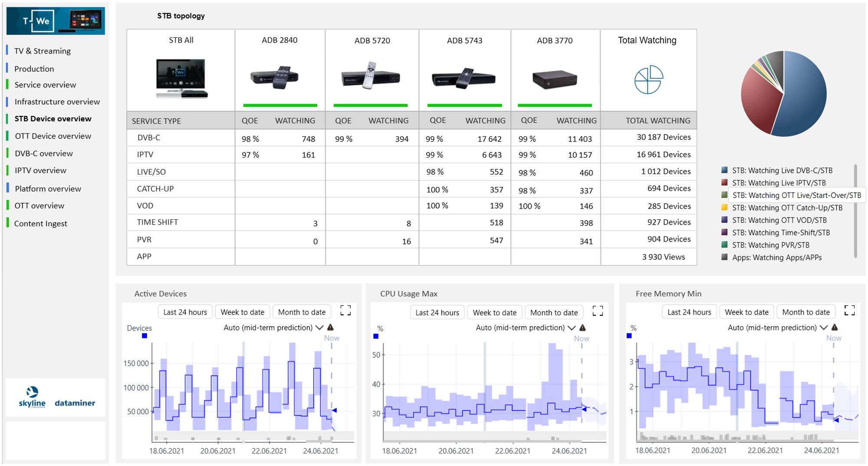
Task: Click the CATCH-UP service type label
Action: tap(155, 189)
